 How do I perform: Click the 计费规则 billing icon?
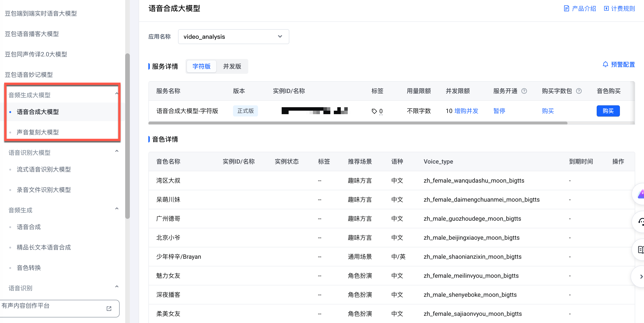click(x=606, y=9)
